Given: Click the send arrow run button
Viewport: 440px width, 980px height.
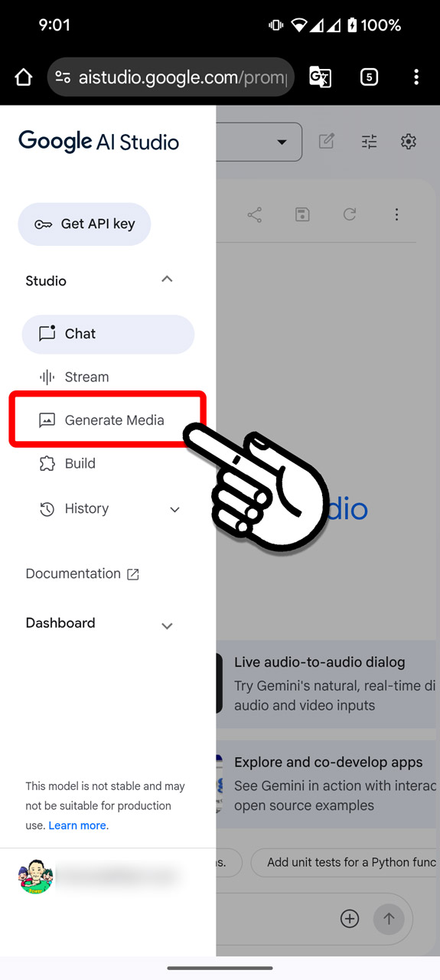Looking at the screenshot, I should [x=389, y=919].
